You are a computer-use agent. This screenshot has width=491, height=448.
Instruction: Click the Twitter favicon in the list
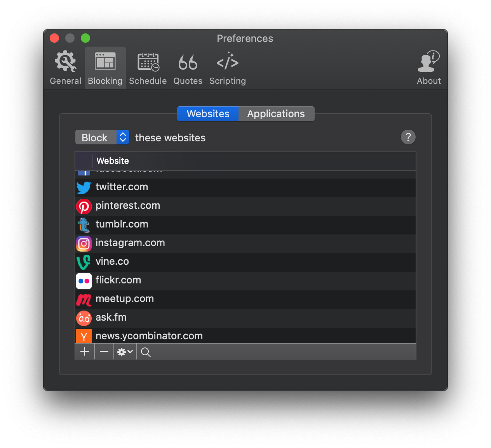[x=84, y=188]
